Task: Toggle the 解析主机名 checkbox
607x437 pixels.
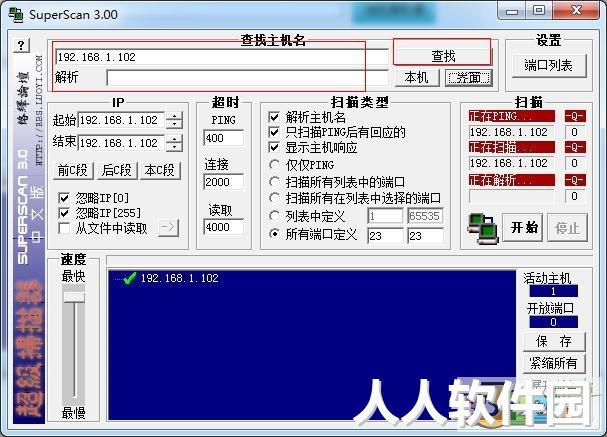Action: [x=274, y=117]
